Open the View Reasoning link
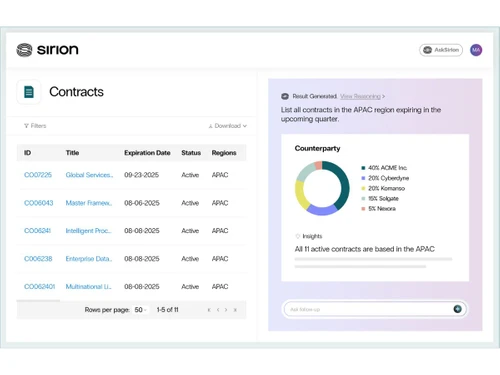The width and height of the screenshot is (500, 375). [360, 96]
